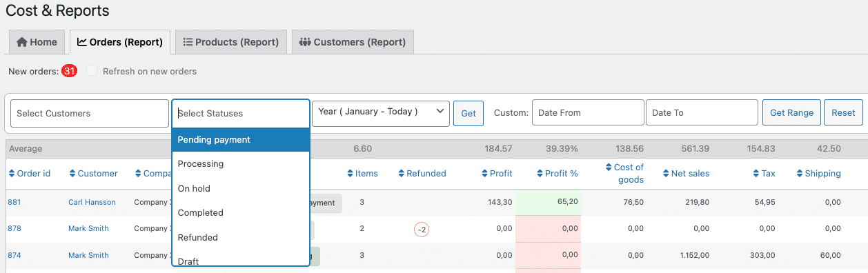The image size is (868, 273).
Task: Click the -2 refunded circle badge
Action: pos(422,230)
